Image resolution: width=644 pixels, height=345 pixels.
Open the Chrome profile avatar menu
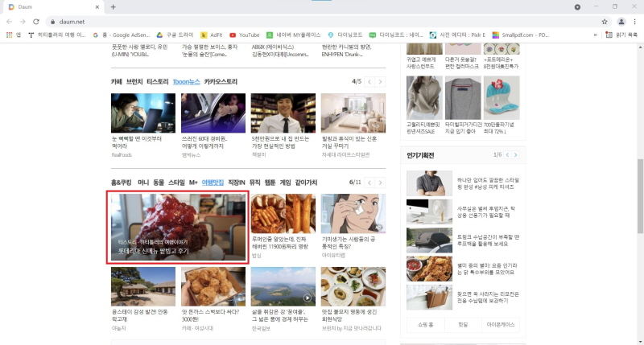tap(621, 22)
